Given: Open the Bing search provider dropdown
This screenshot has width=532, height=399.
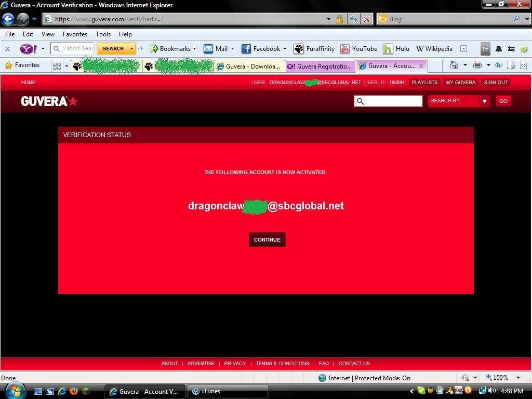Looking at the screenshot, I should (527, 19).
